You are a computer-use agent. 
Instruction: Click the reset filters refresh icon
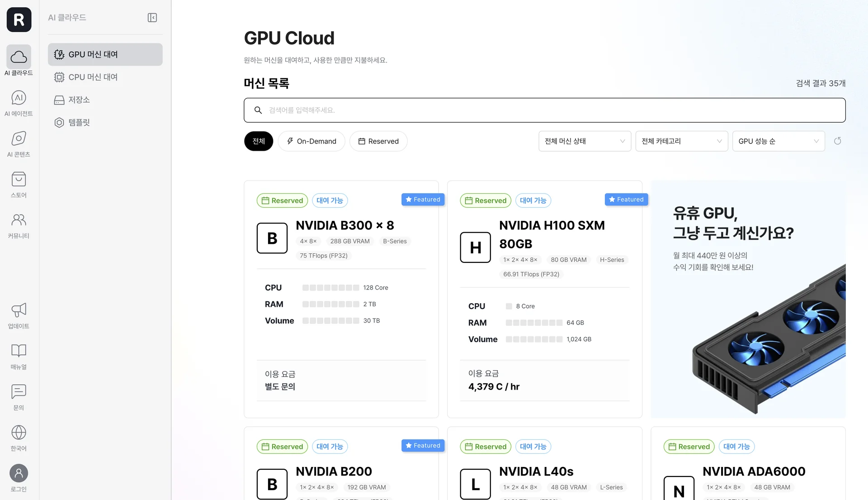(x=837, y=141)
